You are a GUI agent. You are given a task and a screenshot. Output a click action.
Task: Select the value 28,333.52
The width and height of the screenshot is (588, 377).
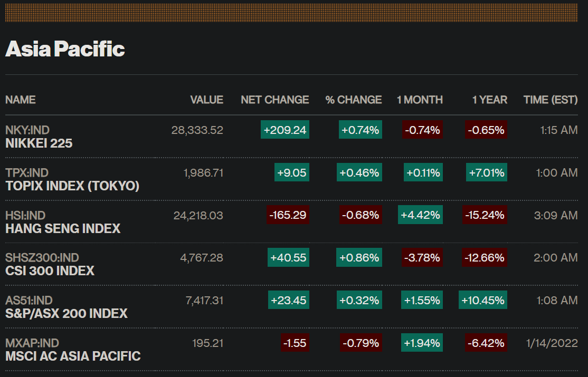197,130
